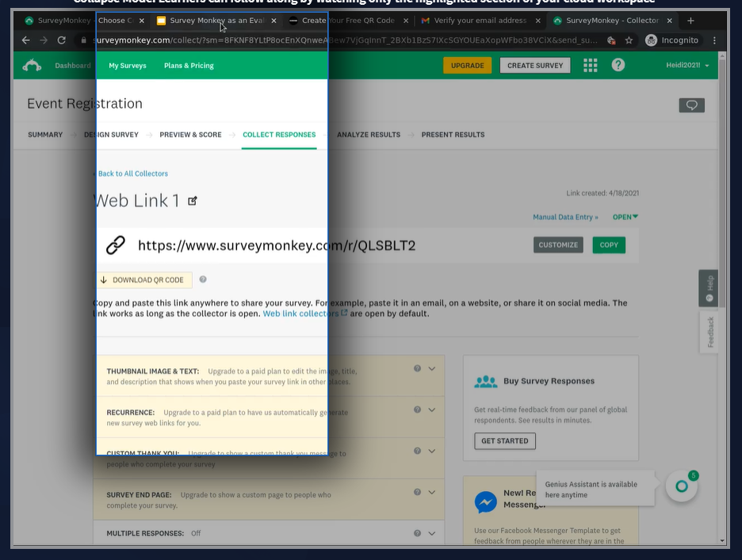The height and width of the screenshot is (560, 742).
Task: Expand the Multiple Responses section
Action: [x=431, y=533]
